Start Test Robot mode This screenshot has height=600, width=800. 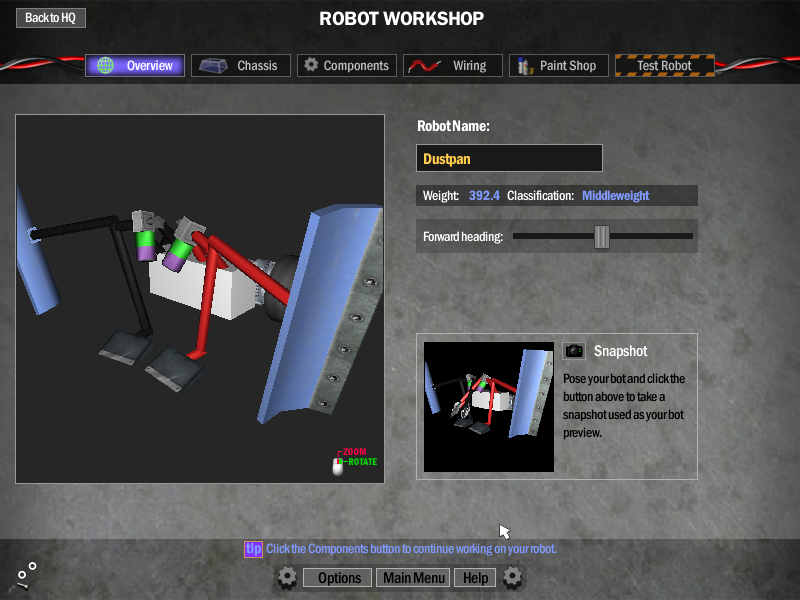tap(665, 65)
